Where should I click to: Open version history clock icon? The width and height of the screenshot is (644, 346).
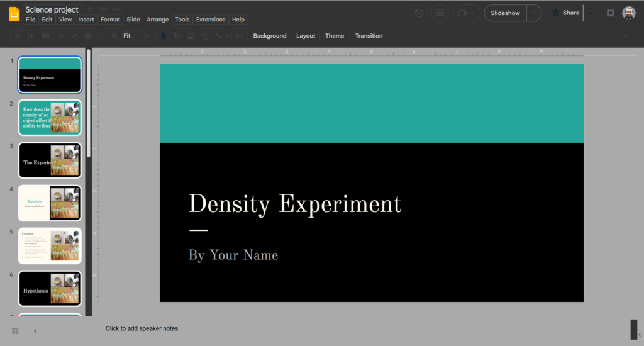pyautogui.click(x=419, y=13)
